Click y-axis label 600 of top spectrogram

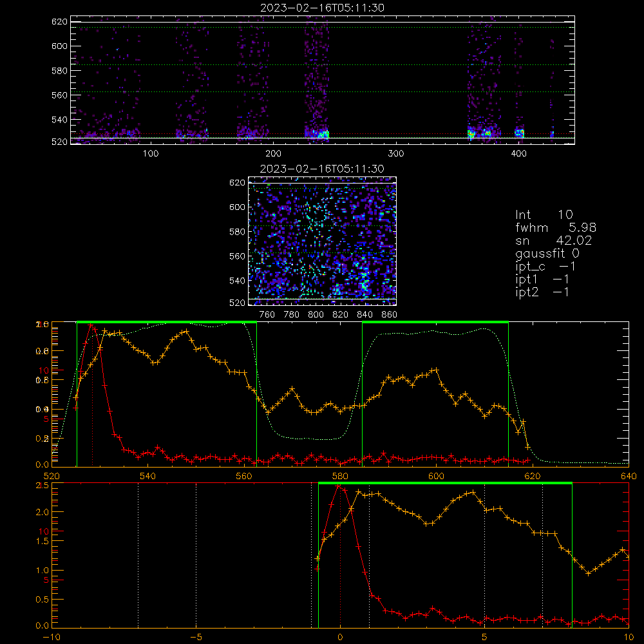[x=59, y=46]
